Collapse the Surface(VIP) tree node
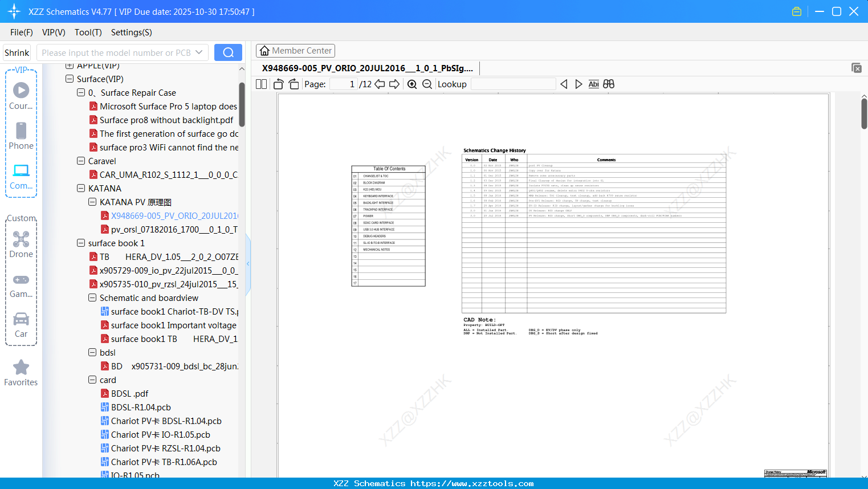868x489 pixels. tap(70, 79)
